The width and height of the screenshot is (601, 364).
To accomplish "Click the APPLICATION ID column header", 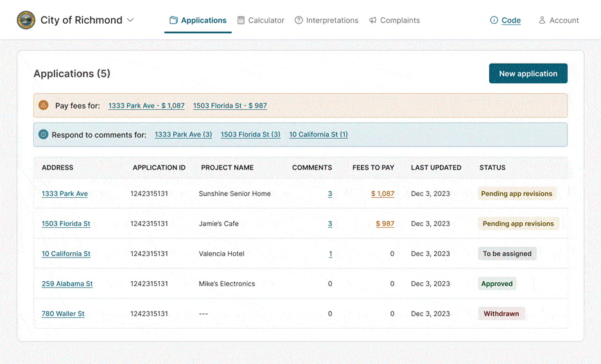I will tap(159, 168).
